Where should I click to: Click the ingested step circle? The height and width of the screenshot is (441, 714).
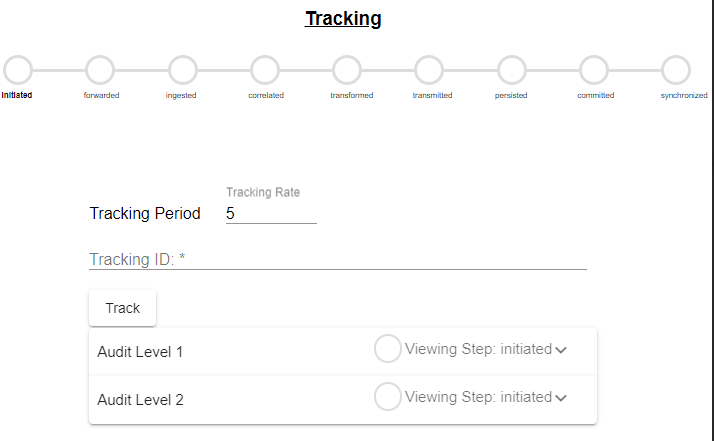pyautogui.click(x=182, y=70)
